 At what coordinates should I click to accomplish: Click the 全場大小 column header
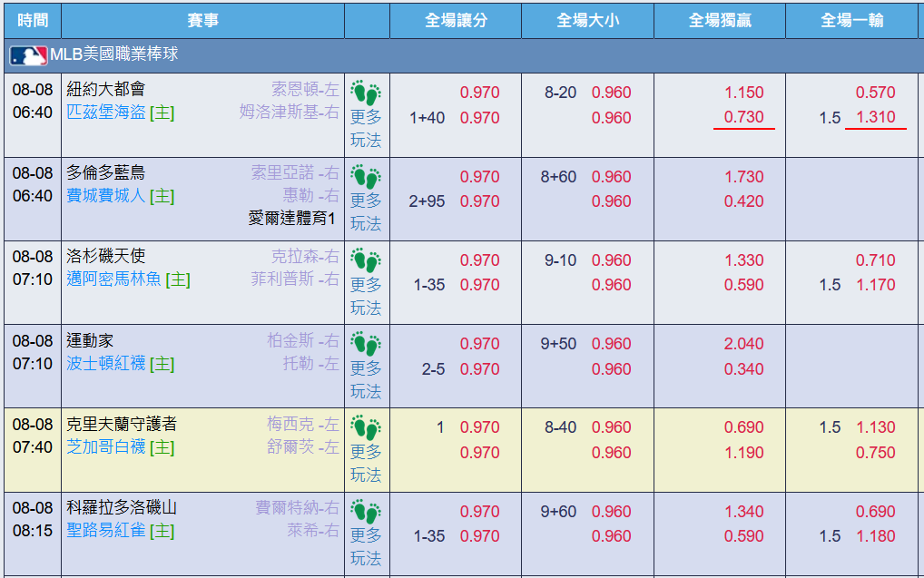click(587, 21)
